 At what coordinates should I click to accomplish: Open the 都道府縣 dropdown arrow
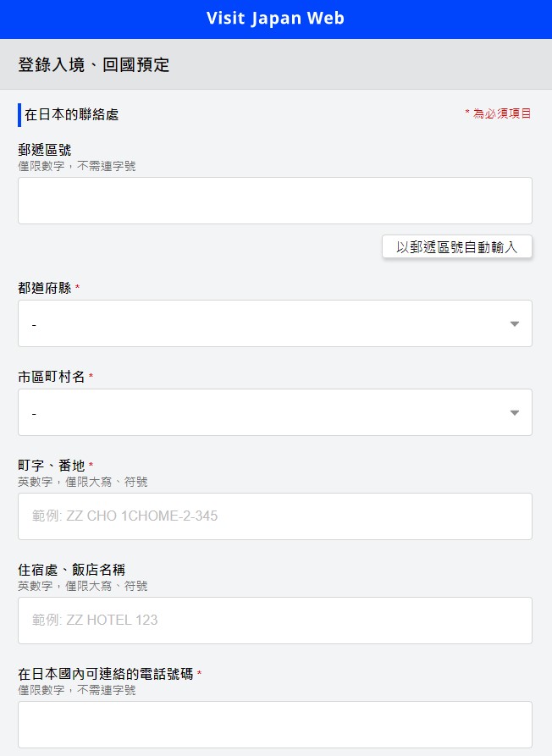click(514, 323)
